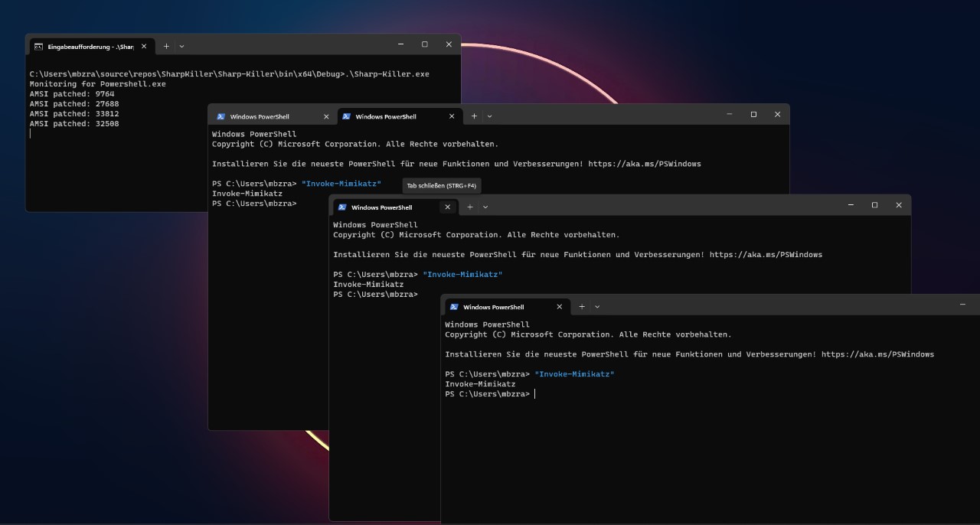
Task: Minimize the frontmost PowerShell window
Action: click(x=962, y=305)
